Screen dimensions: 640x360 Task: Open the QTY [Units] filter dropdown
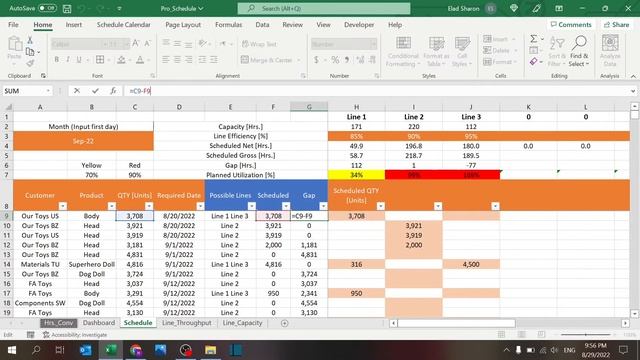[149, 206]
